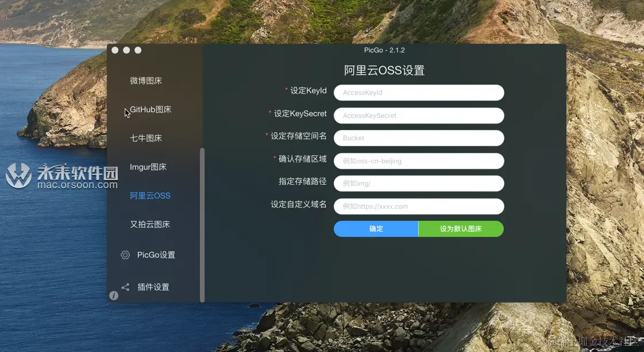This screenshot has height=352, width=644.
Task: Confirm settings with the 确定 button
Action: pyautogui.click(x=376, y=229)
